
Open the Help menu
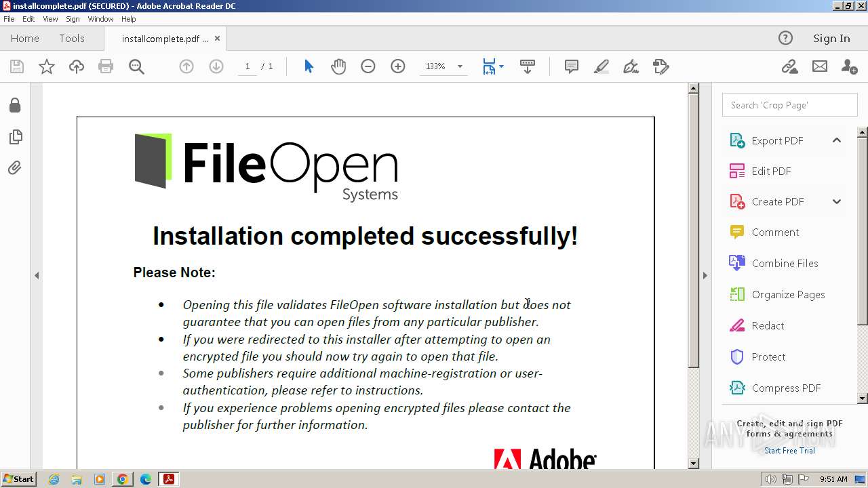(x=129, y=19)
